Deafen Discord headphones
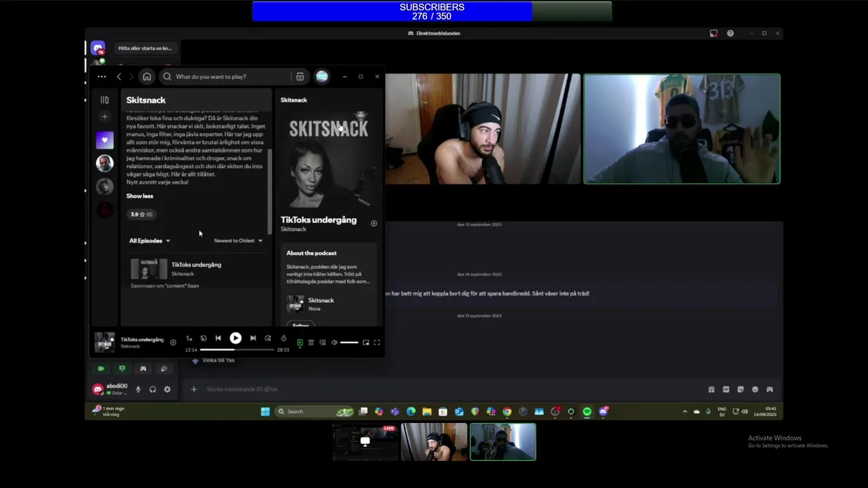868x488 pixels. pyautogui.click(x=153, y=390)
